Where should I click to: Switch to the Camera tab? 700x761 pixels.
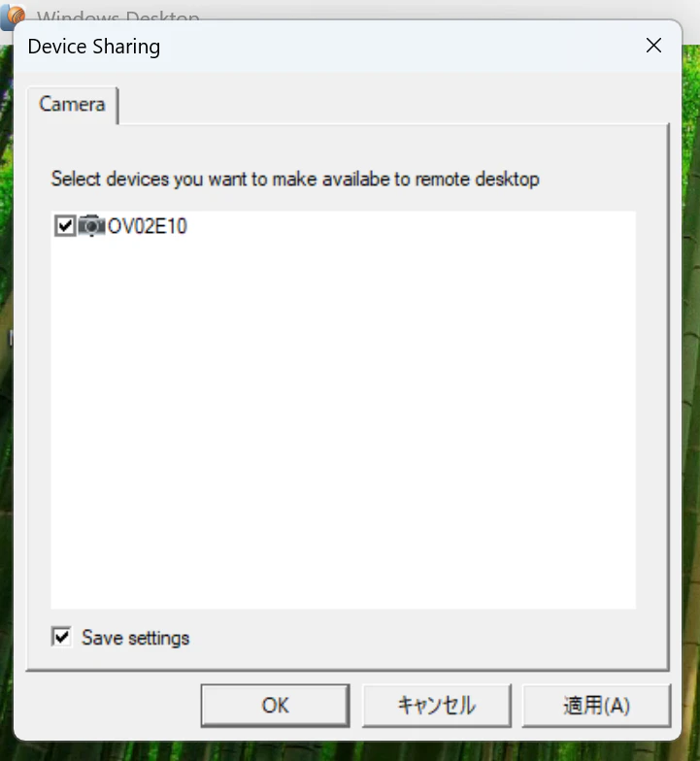(x=72, y=105)
